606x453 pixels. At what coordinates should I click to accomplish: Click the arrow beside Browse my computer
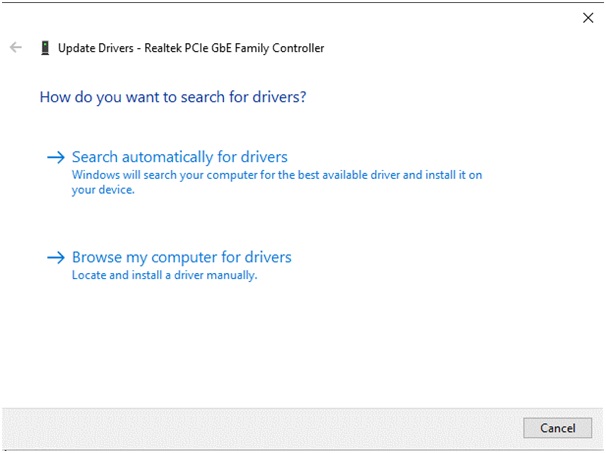click(56, 257)
